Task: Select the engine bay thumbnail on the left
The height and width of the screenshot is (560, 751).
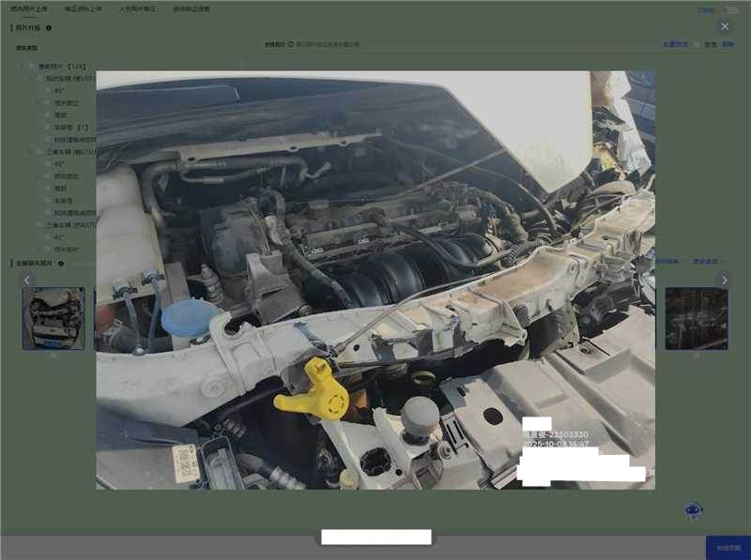Action: (54, 319)
